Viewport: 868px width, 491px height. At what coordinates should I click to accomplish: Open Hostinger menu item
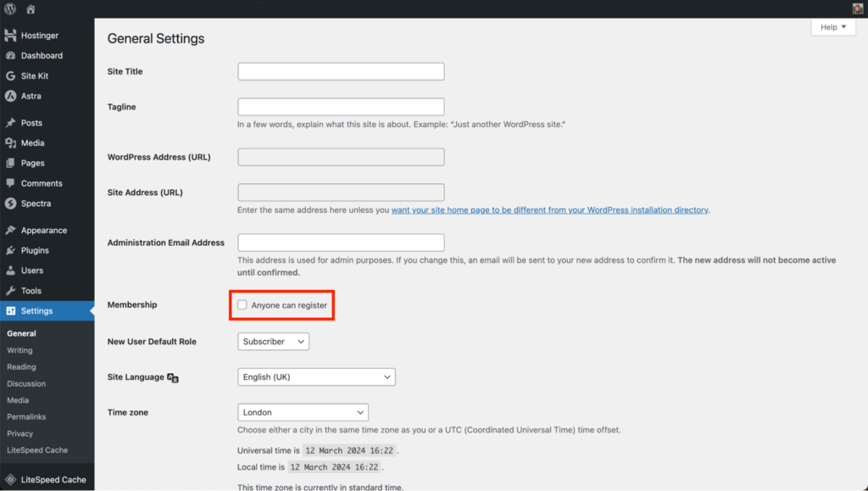coord(40,36)
